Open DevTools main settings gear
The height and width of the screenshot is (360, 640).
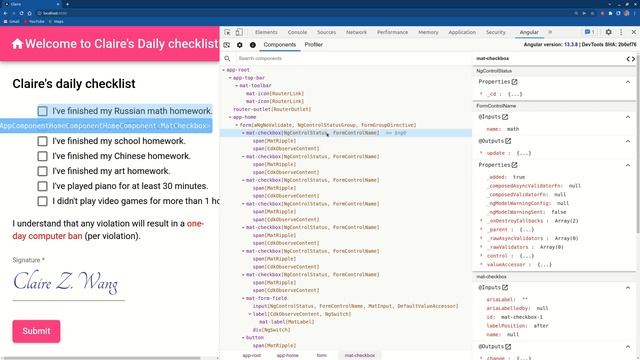point(608,32)
